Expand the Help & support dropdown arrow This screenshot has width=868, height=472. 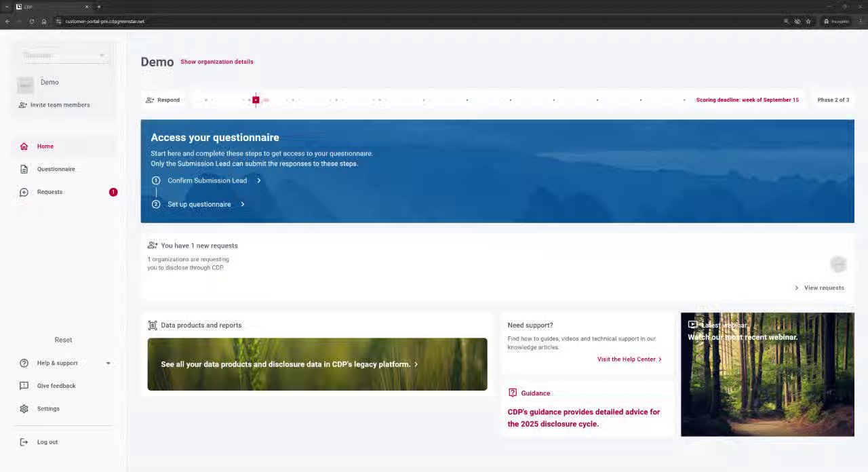click(x=108, y=363)
